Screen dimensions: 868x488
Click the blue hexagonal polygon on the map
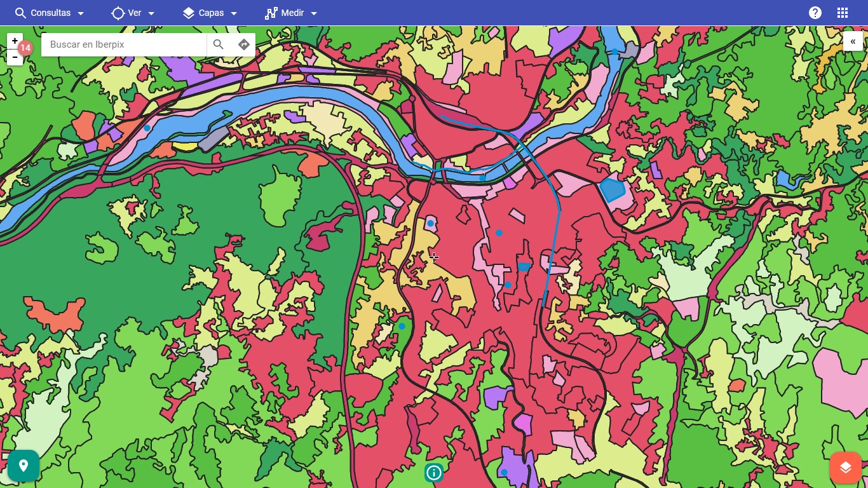pos(613,189)
